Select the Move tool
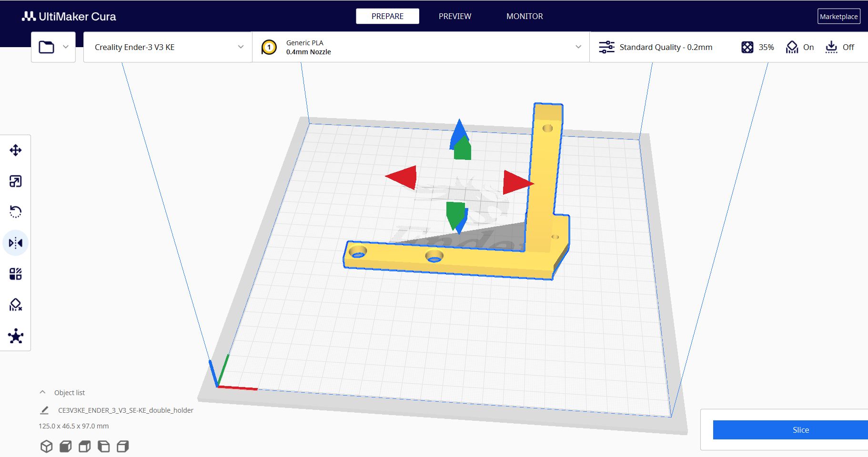868x457 pixels. pos(16,150)
